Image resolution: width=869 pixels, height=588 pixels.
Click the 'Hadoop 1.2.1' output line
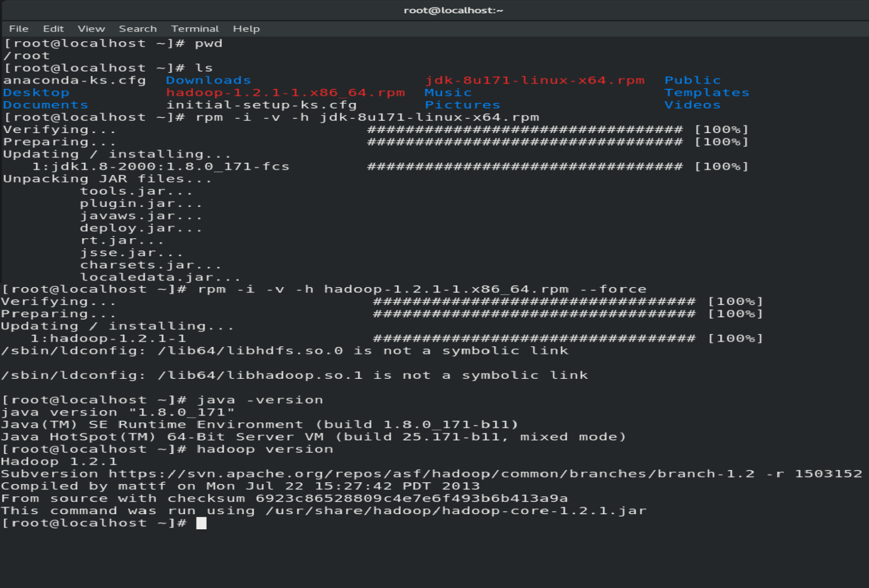(59, 461)
